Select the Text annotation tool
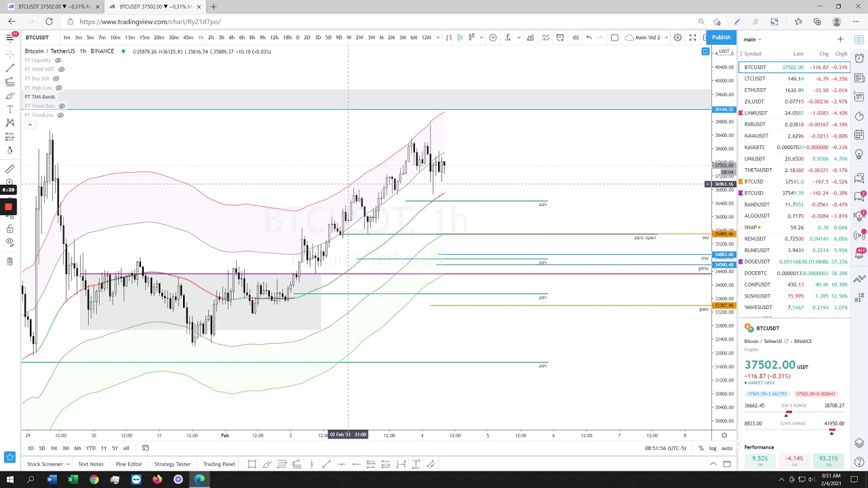 point(9,109)
